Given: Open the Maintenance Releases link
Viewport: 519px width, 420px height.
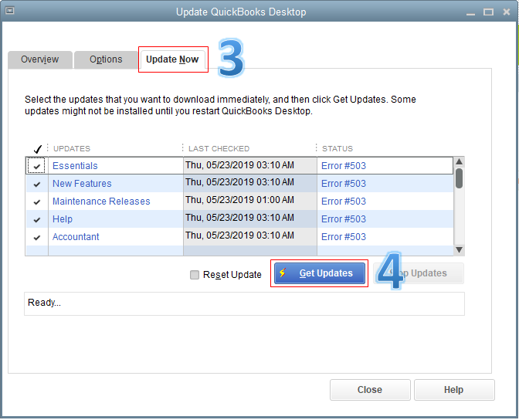Looking at the screenshot, I should tap(101, 202).
